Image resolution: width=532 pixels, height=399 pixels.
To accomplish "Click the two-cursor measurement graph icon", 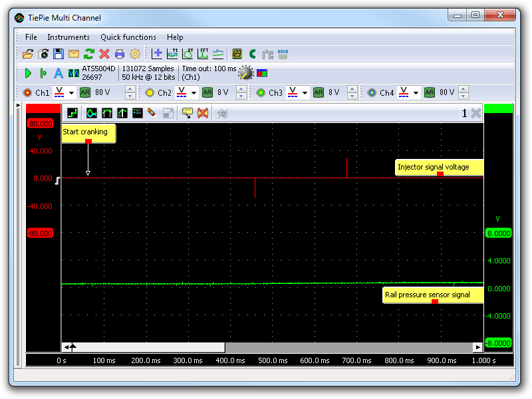I will [x=107, y=113].
